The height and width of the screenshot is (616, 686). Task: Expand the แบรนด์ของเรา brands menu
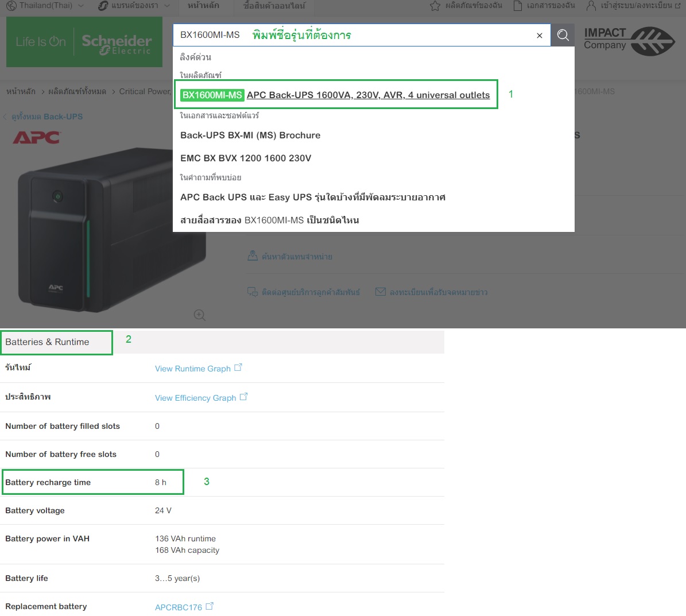134,6
